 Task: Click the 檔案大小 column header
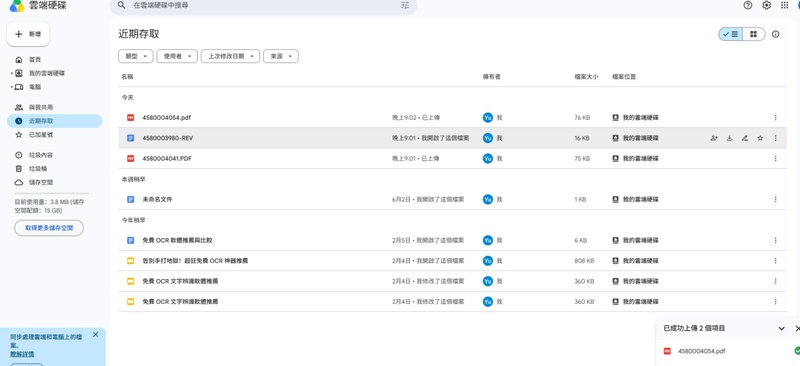coord(586,77)
